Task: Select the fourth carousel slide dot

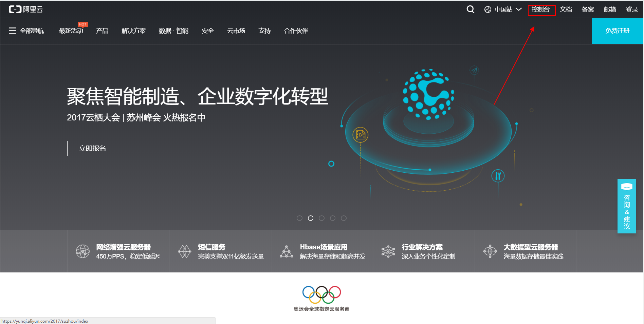Action: (333, 218)
